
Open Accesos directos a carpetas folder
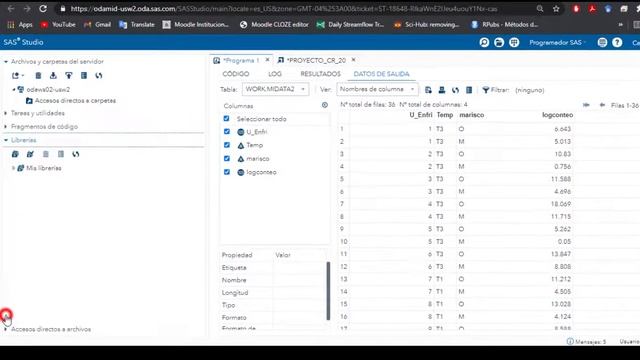pyautogui.click(x=75, y=100)
